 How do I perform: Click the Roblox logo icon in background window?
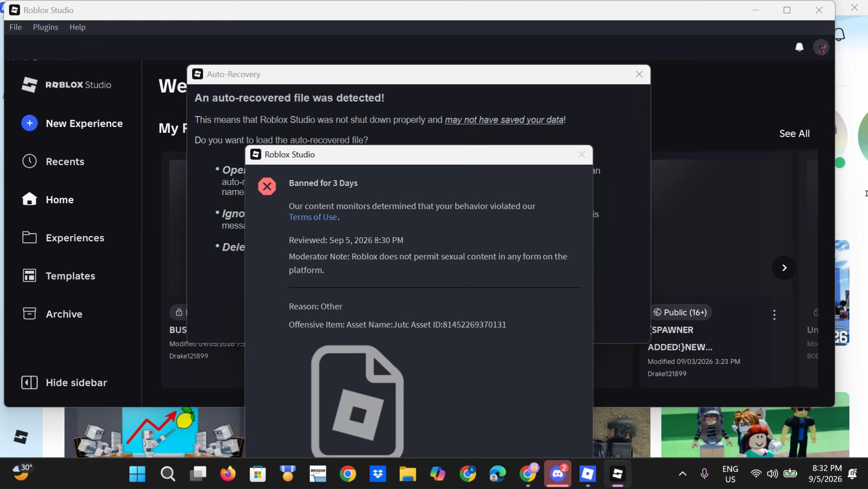(x=21, y=437)
